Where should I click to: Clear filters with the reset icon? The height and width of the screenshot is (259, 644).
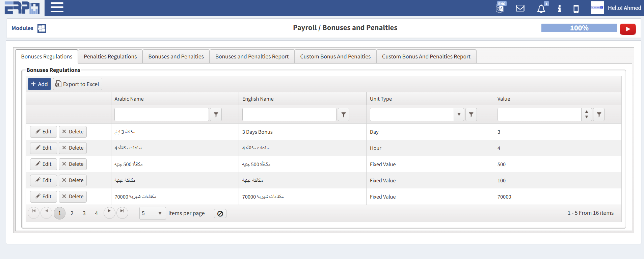[220, 213]
